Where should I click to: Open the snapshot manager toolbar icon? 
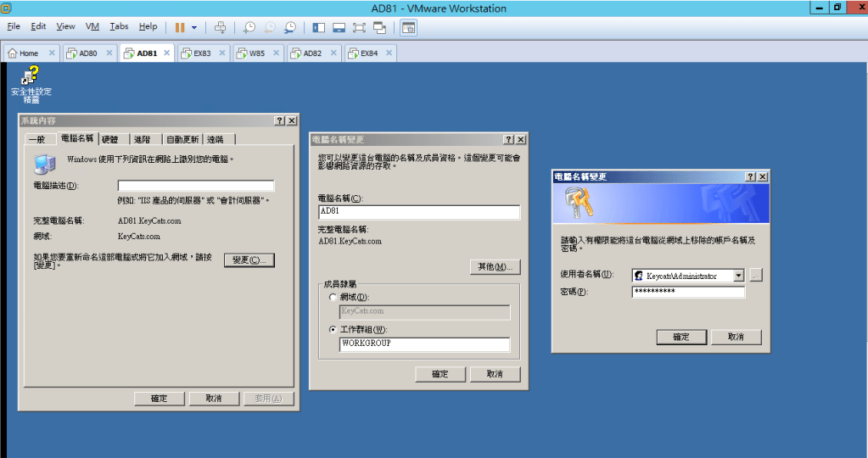[290, 27]
